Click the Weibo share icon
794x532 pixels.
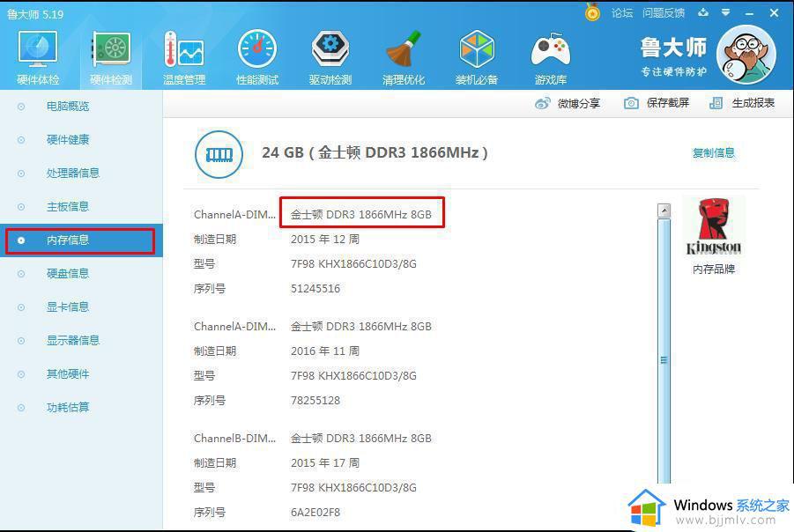point(542,103)
